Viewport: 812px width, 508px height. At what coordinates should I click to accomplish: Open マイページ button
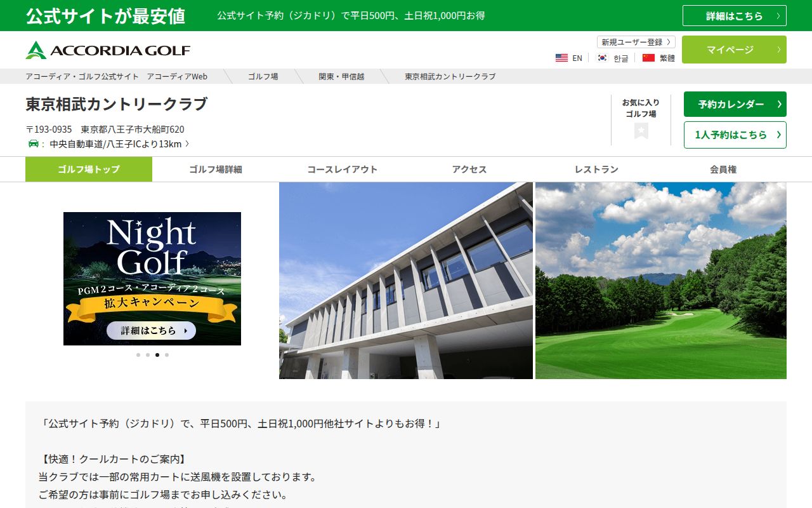tap(734, 50)
